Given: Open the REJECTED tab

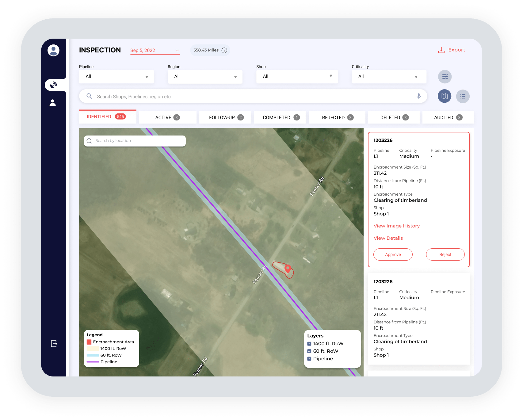Looking at the screenshot, I should (x=337, y=117).
